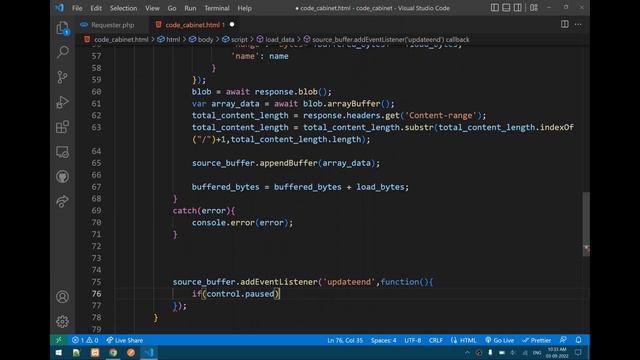This screenshot has height=360, width=640.
Task: Open the GitHub view in activity bar
Action: (x=62, y=177)
